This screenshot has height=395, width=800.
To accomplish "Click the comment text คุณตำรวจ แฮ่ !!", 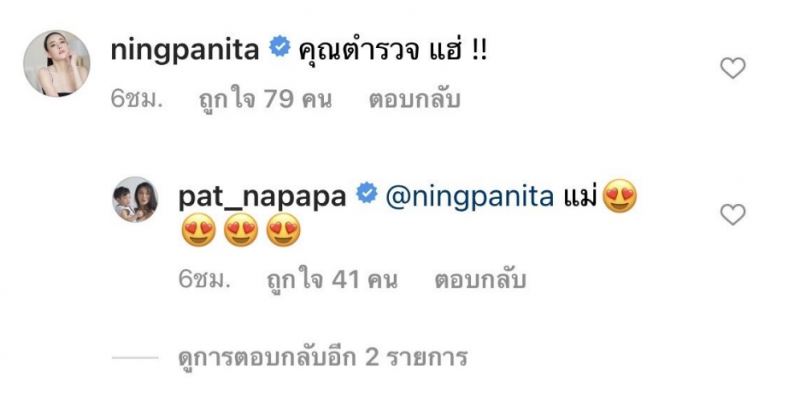I will pos(393,51).
